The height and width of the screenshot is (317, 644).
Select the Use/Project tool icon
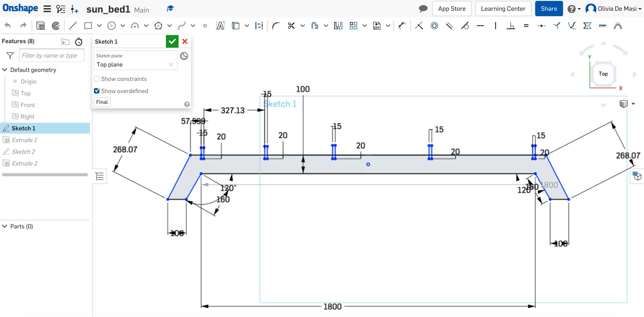coord(235,25)
